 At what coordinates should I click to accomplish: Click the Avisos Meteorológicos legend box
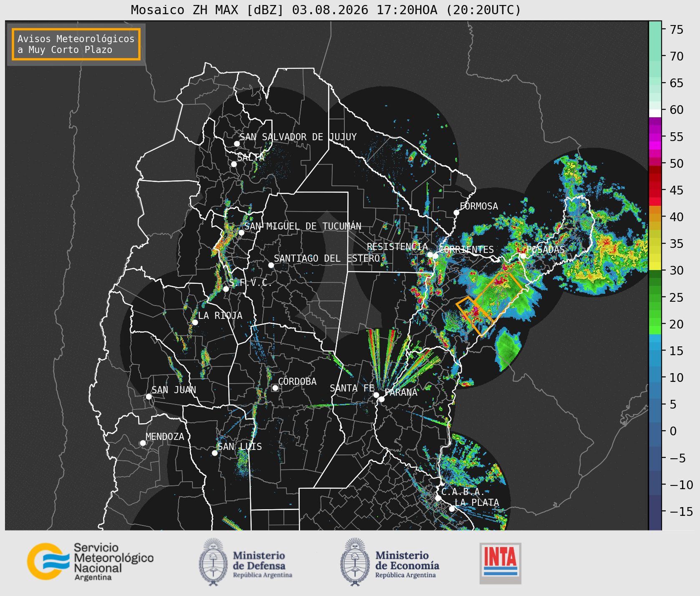point(76,44)
